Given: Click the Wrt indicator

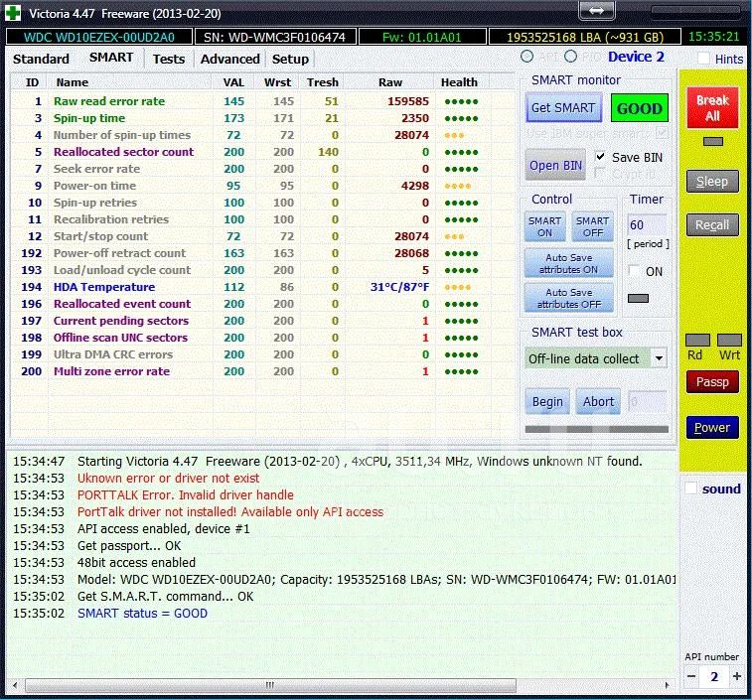Looking at the screenshot, I should point(729,341).
